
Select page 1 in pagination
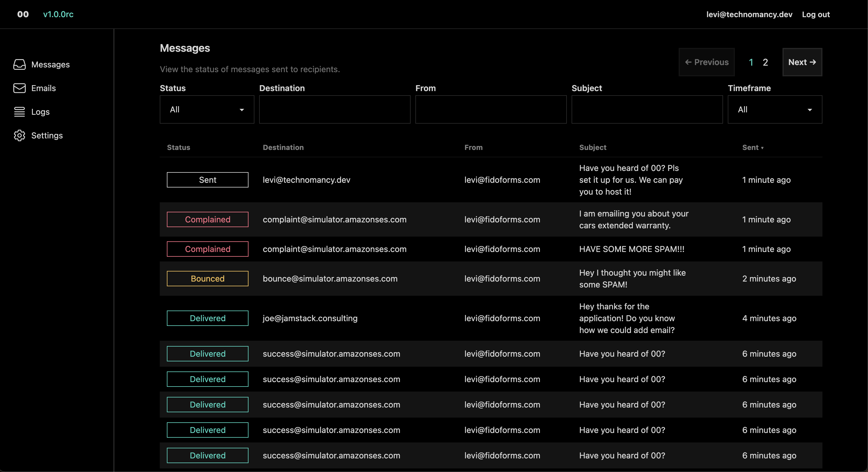(751, 62)
